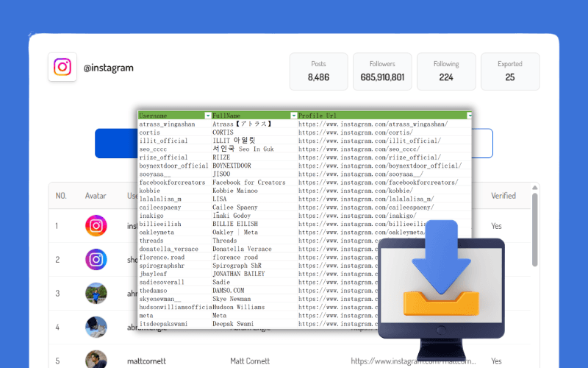Screen dimensions: 588x368
Task: Click the cortis username cell
Action: (150, 132)
